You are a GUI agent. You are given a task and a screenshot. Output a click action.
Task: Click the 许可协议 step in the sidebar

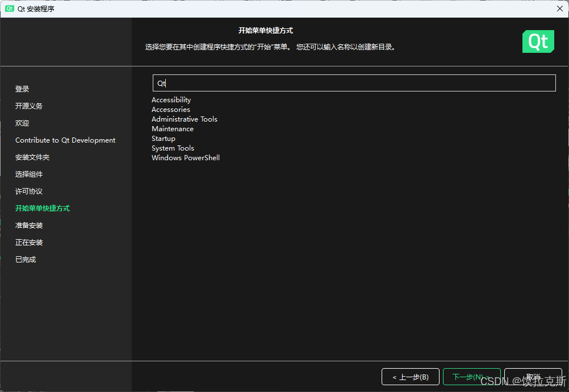click(28, 191)
